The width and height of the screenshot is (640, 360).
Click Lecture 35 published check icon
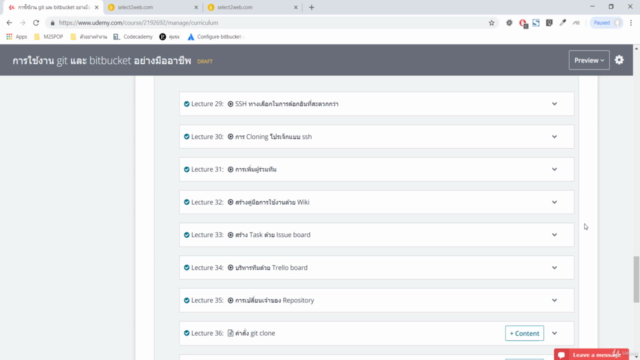(x=187, y=300)
